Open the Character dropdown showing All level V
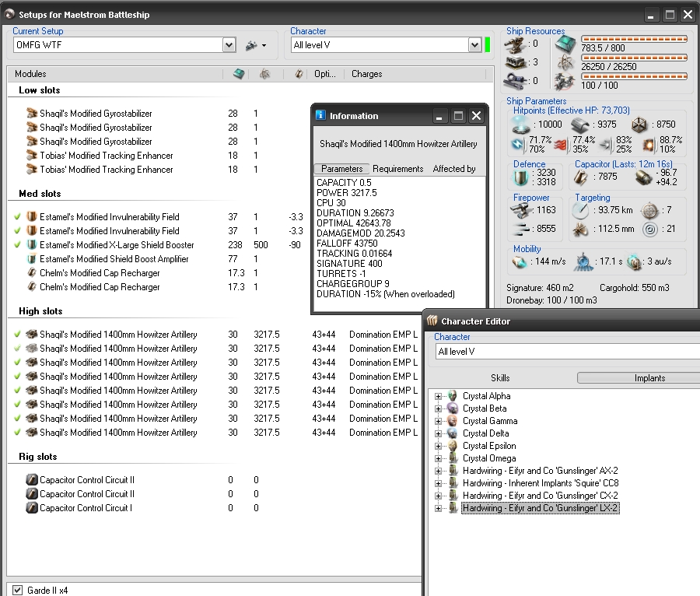Screen dimensions: 700x596 474,46
